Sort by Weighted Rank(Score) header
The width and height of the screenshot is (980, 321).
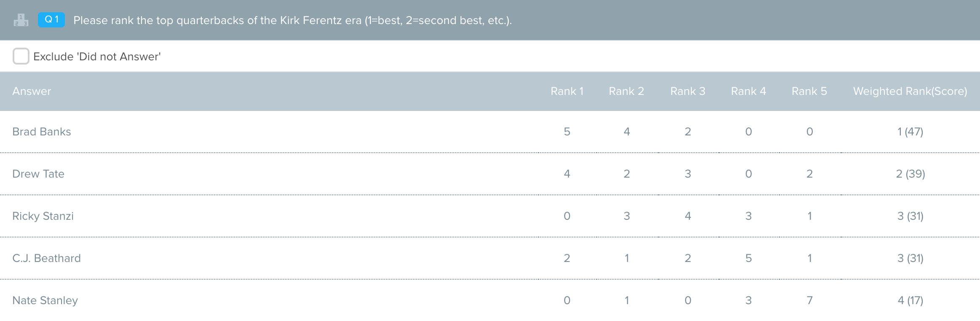point(910,91)
